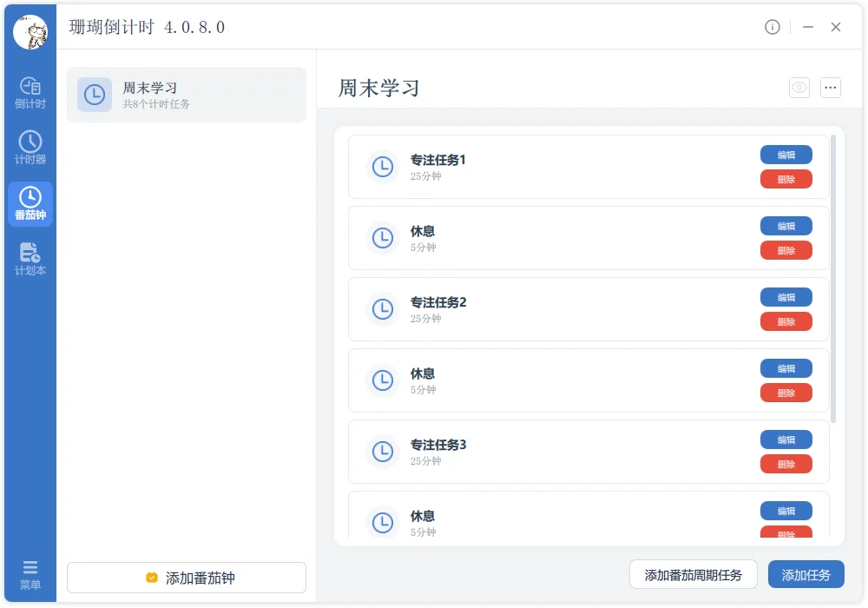868x608 pixels.
Task: Toggle the eye visibility icon for 周末学习
Action: point(799,88)
